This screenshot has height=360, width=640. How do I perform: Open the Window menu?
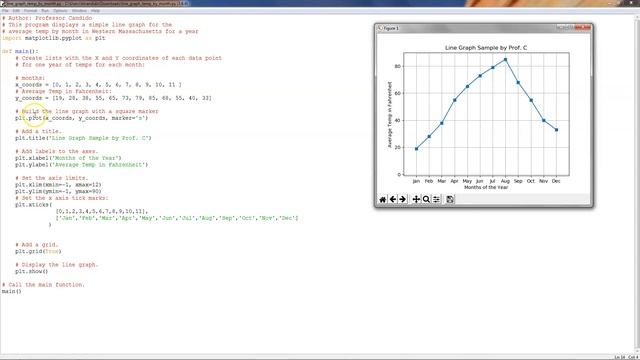(x=79, y=11)
